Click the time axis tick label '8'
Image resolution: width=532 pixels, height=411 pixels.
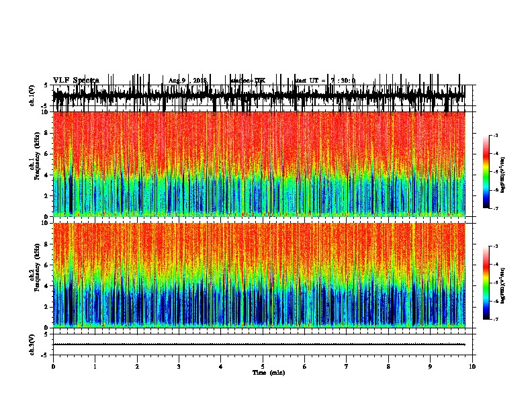[388, 366]
